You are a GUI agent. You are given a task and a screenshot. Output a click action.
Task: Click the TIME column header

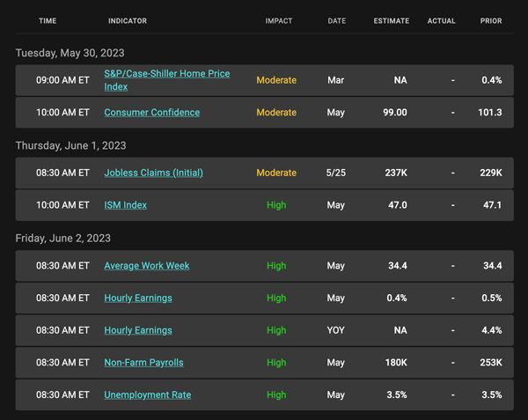click(48, 21)
